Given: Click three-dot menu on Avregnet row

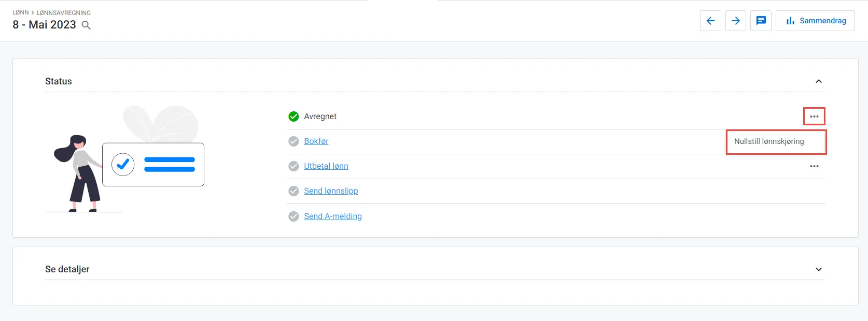Looking at the screenshot, I should [814, 116].
